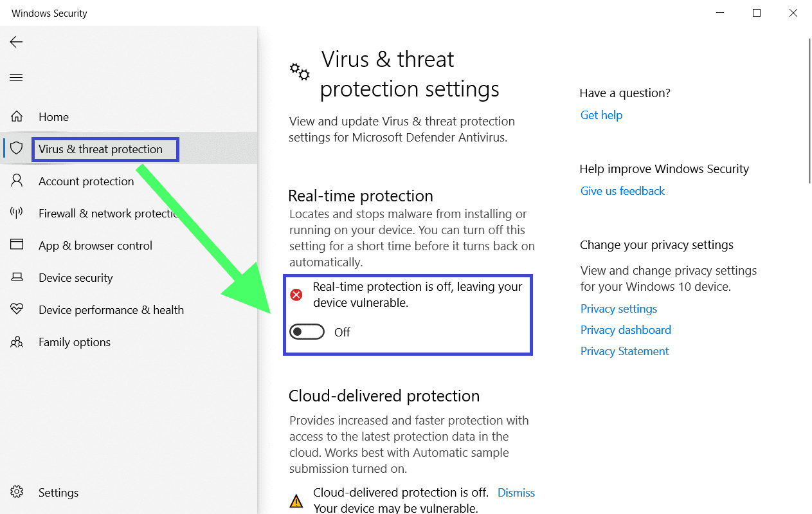Turn on the Real-time protection toggle

pyautogui.click(x=307, y=332)
